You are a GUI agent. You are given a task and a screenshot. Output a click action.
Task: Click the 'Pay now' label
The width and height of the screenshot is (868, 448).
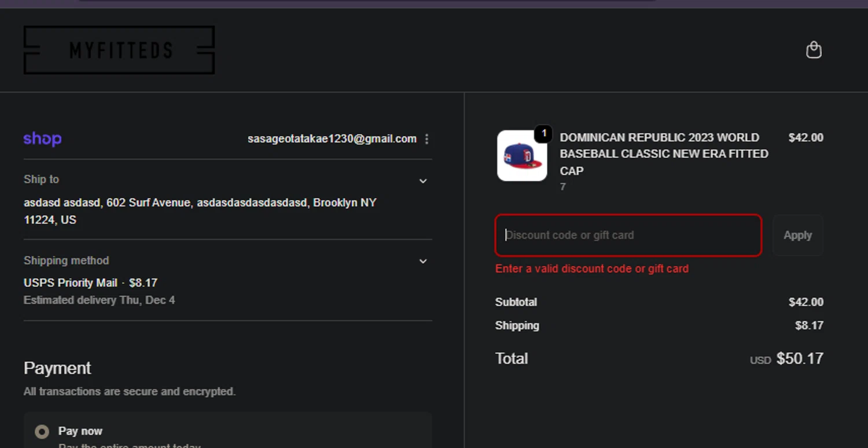pyautogui.click(x=80, y=431)
